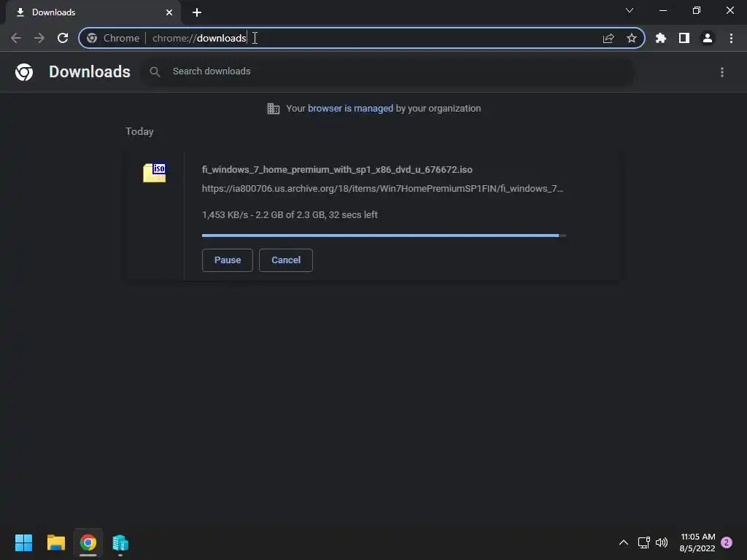
Task: Click the chrome://downloads address bar
Action: point(362,38)
